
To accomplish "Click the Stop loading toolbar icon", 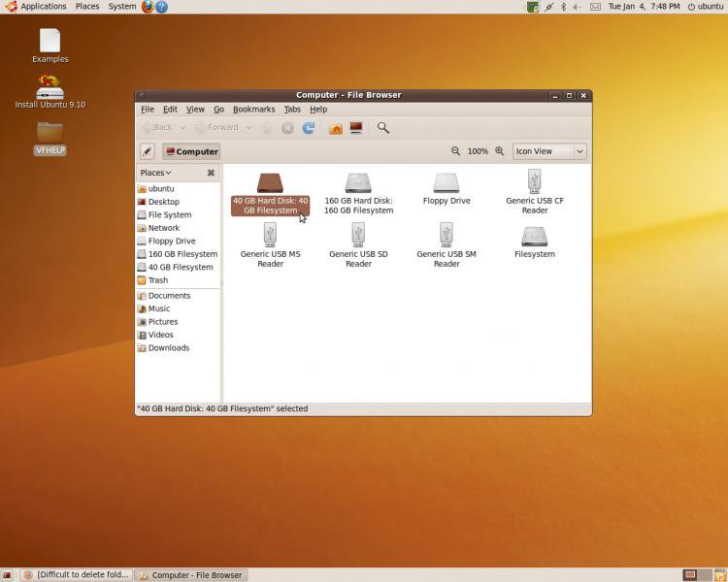I will (x=287, y=128).
